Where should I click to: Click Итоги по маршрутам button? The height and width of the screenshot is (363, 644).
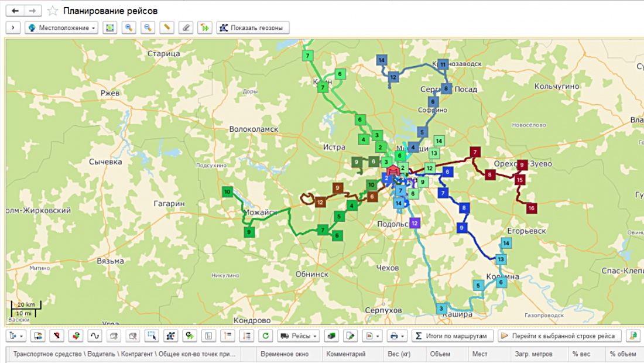click(452, 336)
